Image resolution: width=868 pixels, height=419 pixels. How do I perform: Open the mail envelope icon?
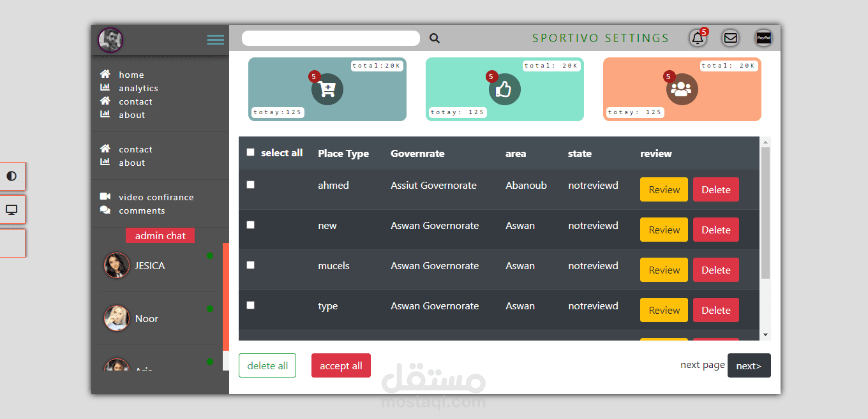(731, 38)
